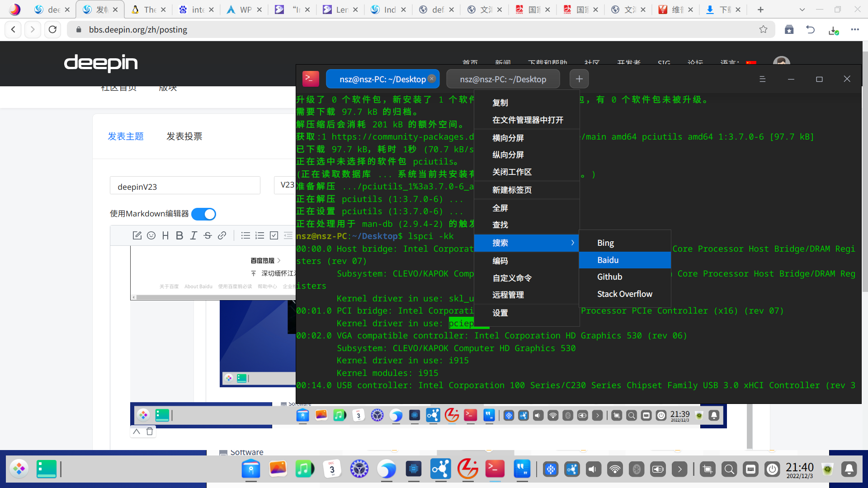This screenshot has height=488, width=868.
Task: Open V23 category dropdown
Action: pos(286,185)
